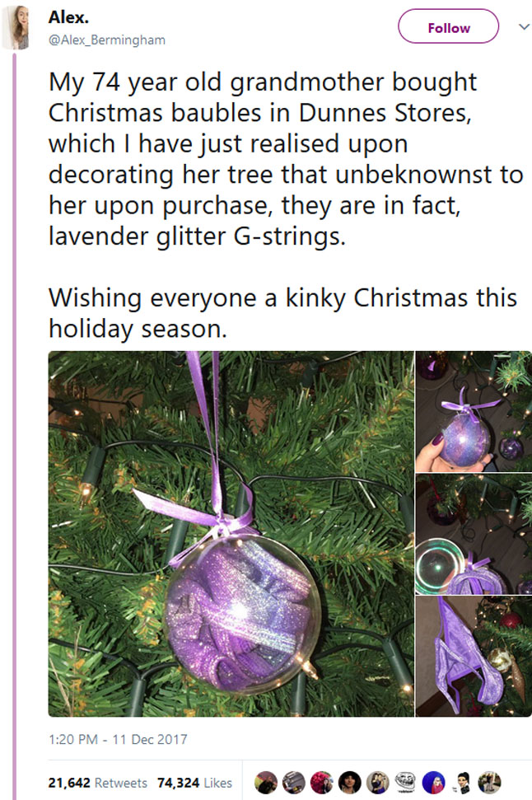This screenshot has height=800, width=532.
Task: Follow Alex with the Follow button
Action: pyautogui.click(x=448, y=26)
